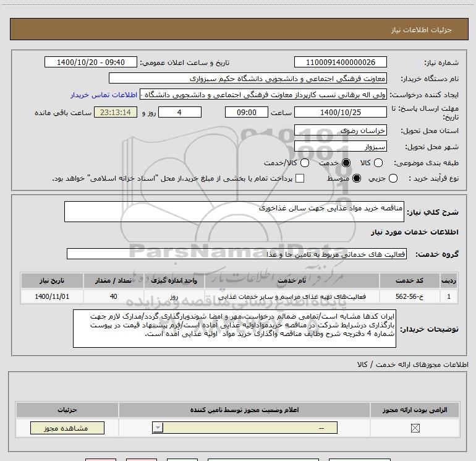
Task: Click the اعلام وضعیت مجوز توسط تامین کننده header
Action: tap(244, 410)
